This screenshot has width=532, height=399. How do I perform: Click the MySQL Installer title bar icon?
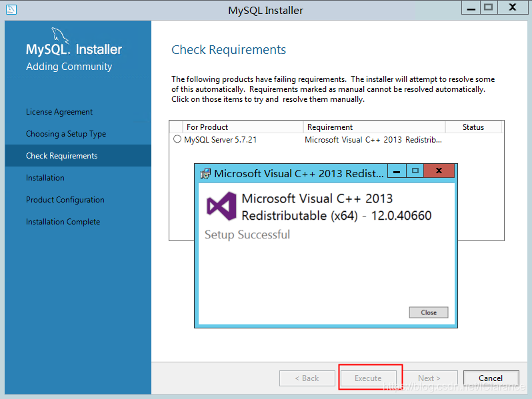(11, 9)
